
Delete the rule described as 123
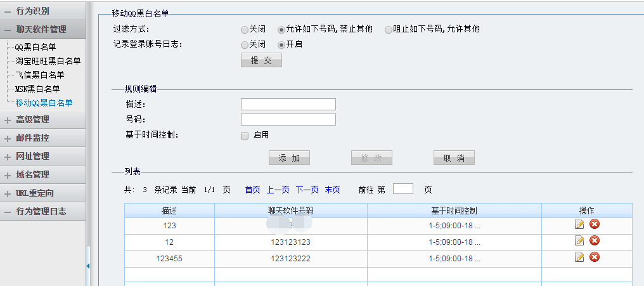(x=595, y=224)
